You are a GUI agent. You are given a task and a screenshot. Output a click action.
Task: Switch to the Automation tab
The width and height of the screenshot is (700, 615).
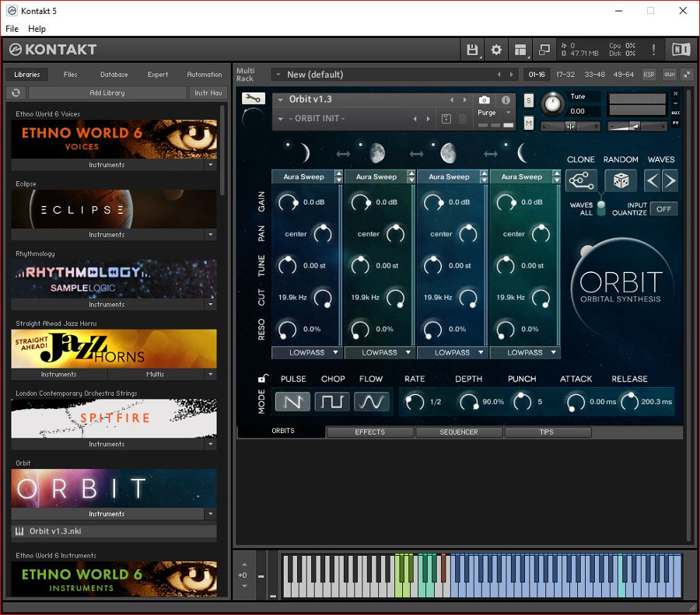coord(204,75)
